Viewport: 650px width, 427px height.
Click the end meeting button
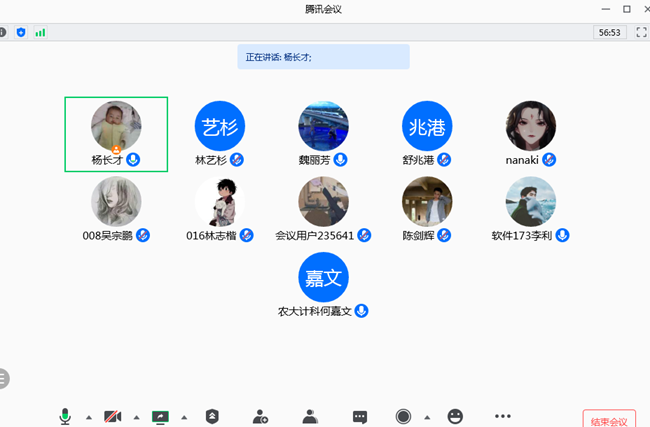click(x=609, y=419)
